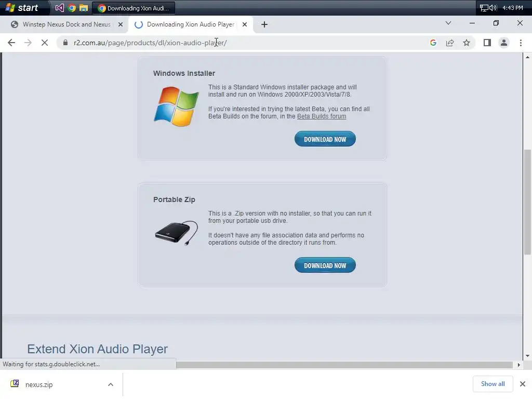The image size is (532, 399).
Task: Click the scroll right arrow
Action: pyautogui.click(x=518, y=365)
